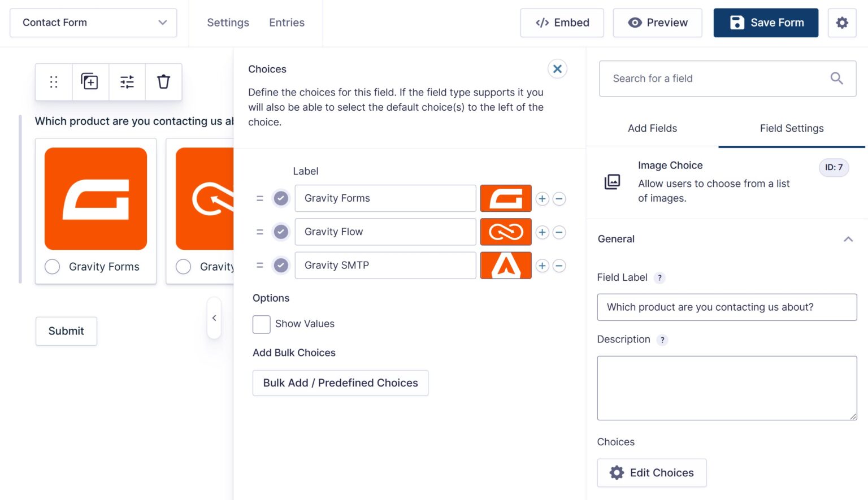
Task: Delete the field using the trash icon
Action: [163, 82]
